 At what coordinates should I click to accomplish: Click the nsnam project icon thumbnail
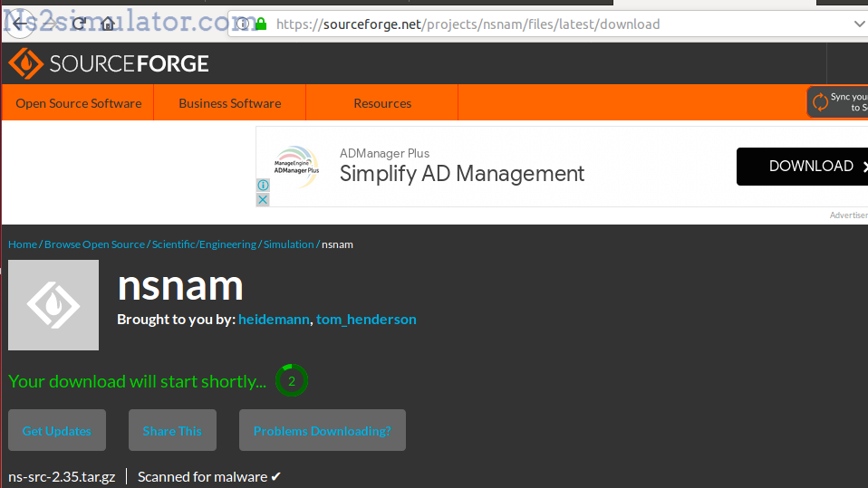(53, 305)
